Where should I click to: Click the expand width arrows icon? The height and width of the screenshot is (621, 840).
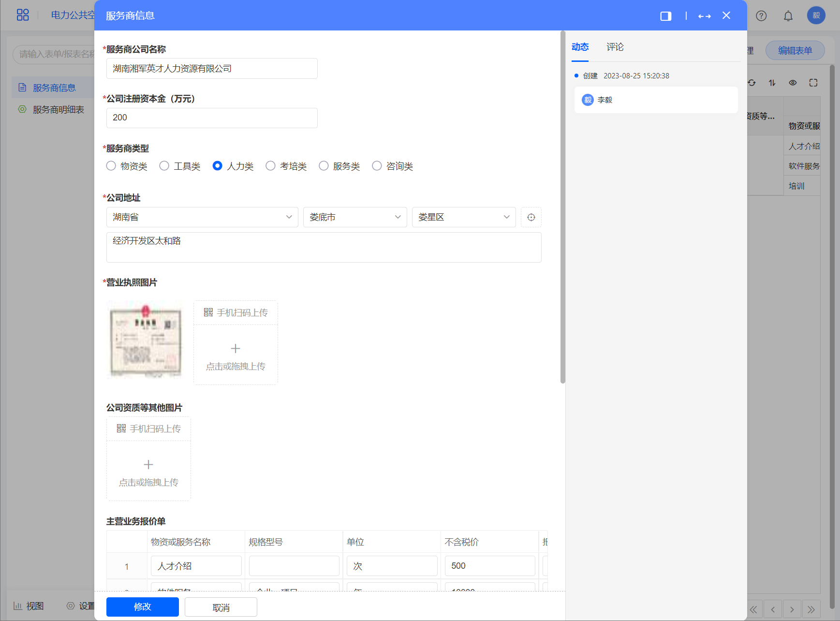tap(704, 16)
